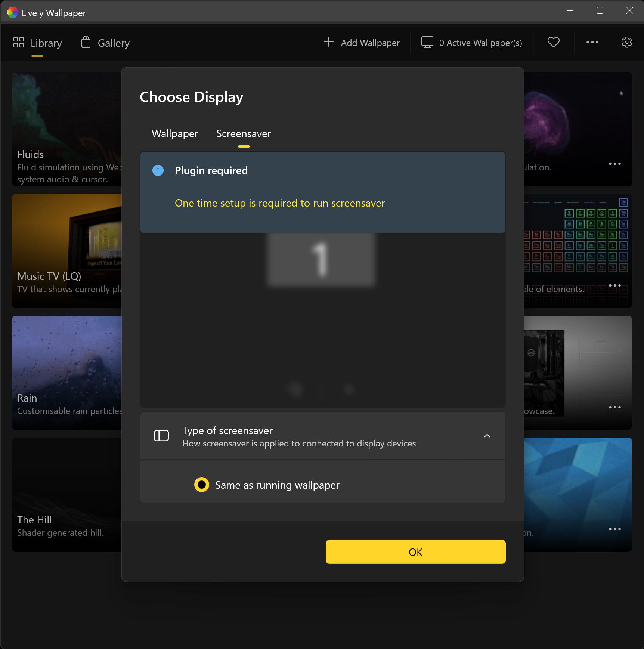Select the Same as running wallpaper option

[x=202, y=485]
